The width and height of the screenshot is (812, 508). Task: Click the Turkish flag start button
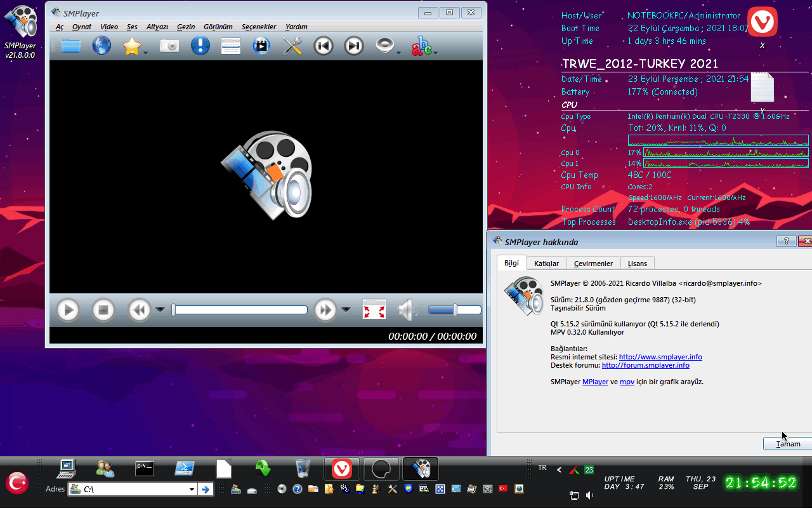click(17, 483)
